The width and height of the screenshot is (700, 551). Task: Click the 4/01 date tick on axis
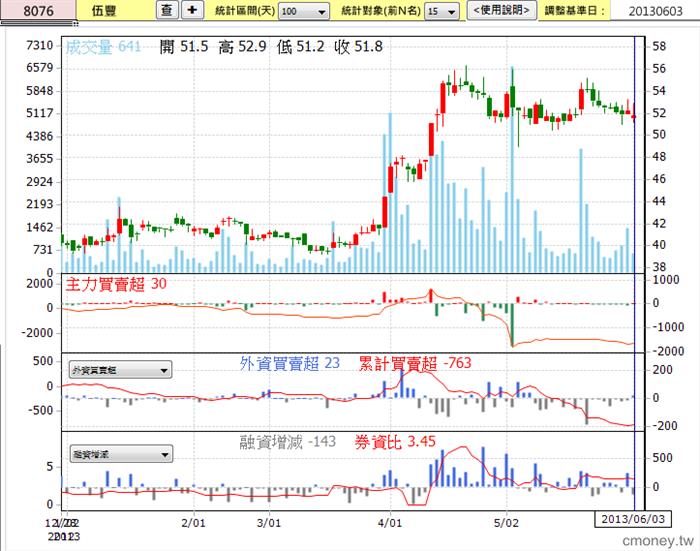389,522
